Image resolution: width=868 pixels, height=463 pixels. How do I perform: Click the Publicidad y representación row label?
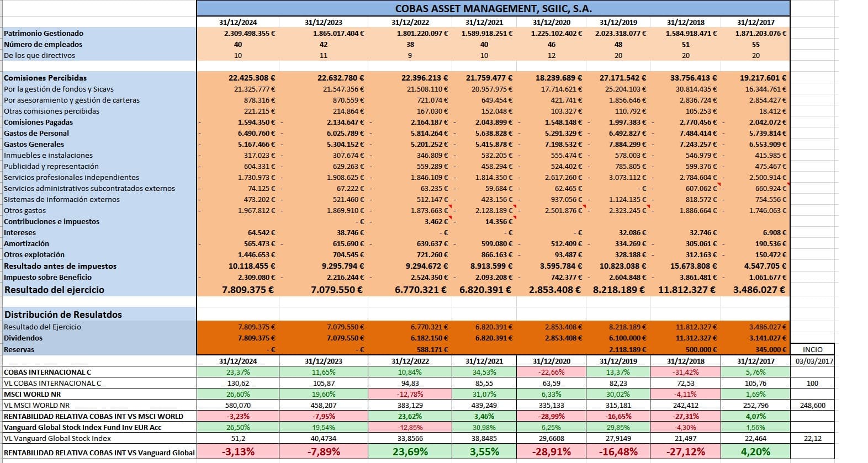point(51,167)
